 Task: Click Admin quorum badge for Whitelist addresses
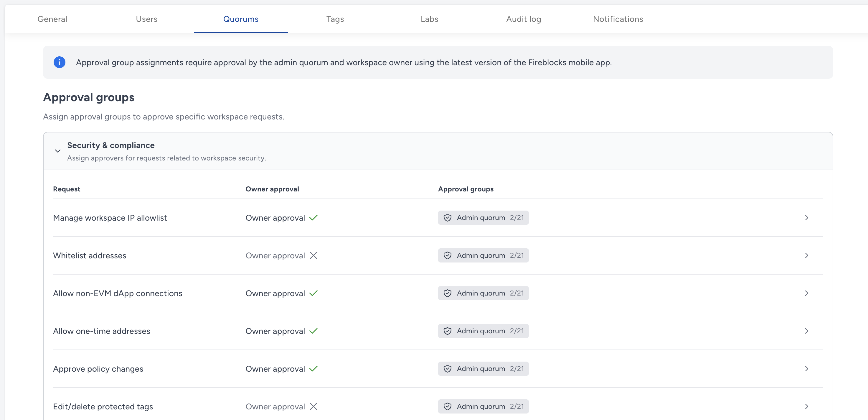pyautogui.click(x=483, y=256)
